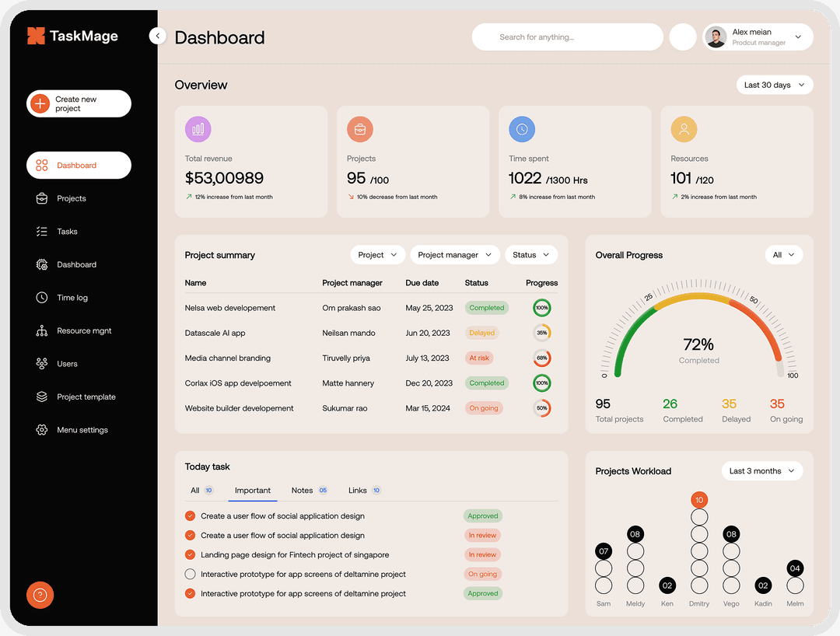Image resolution: width=840 pixels, height=636 pixels.
Task: Click the Time spent clock icon
Action: (522, 129)
